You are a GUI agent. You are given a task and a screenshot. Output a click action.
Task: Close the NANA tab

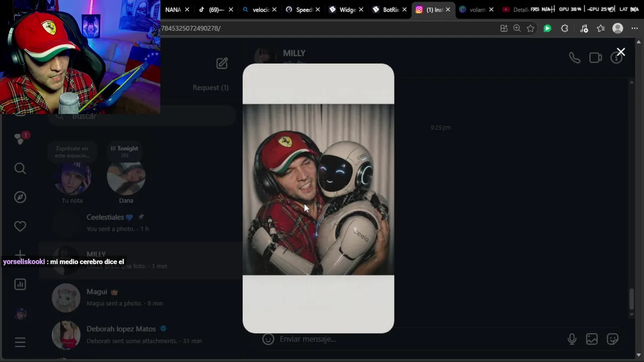click(187, 10)
